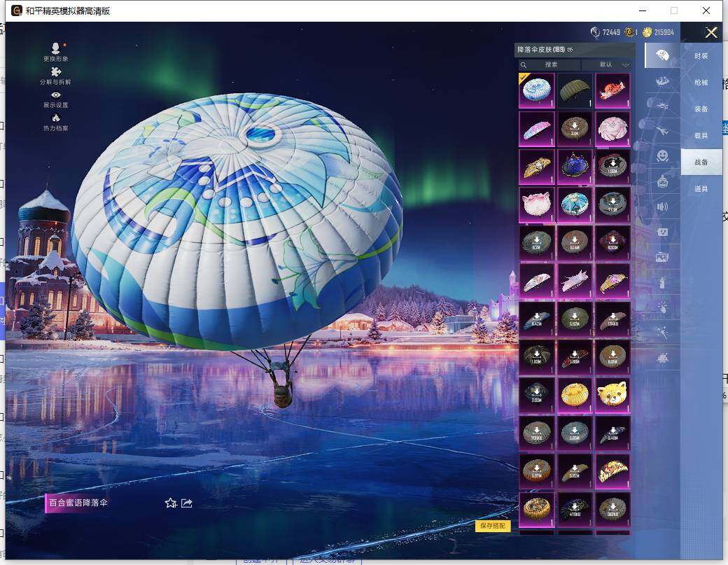This screenshot has height=565, width=728.
Task: Select the yellow duck parachute thumbnail
Action: [575, 395]
